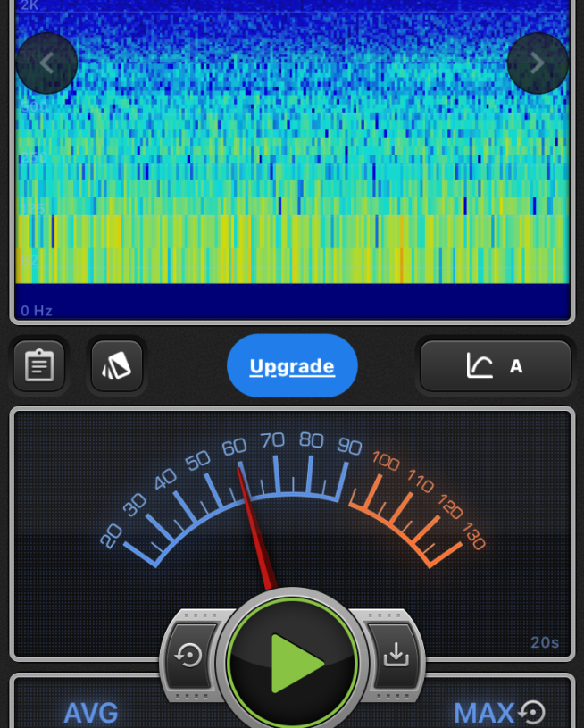Click the 130 mark on decibel gauge
584x728 pixels.
click(473, 540)
